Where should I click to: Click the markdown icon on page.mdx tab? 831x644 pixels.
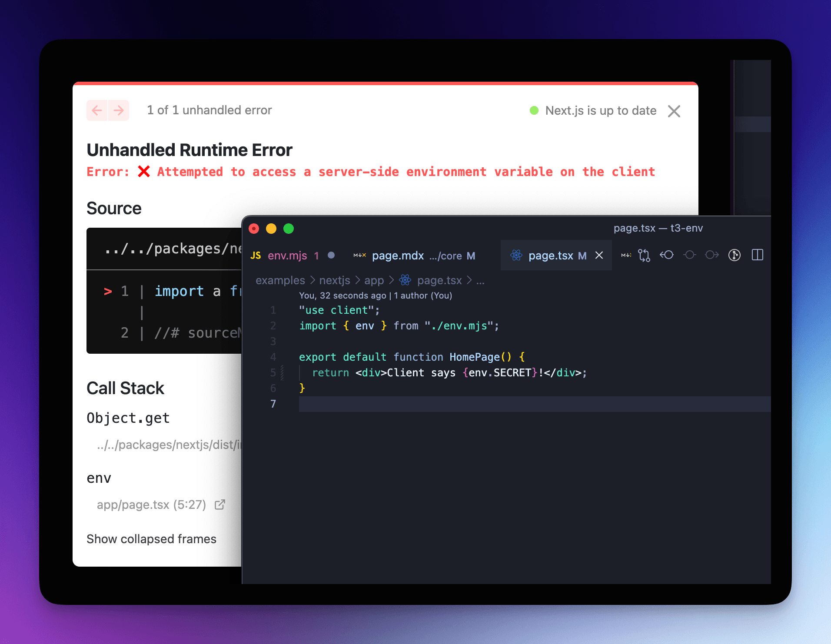(360, 256)
